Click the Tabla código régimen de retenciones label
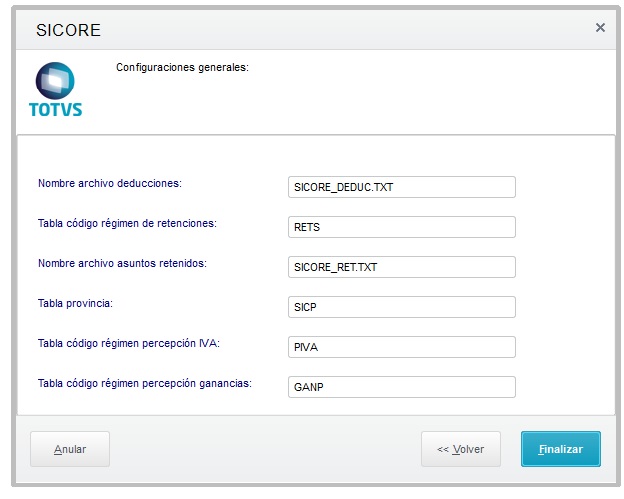 (x=127, y=223)
